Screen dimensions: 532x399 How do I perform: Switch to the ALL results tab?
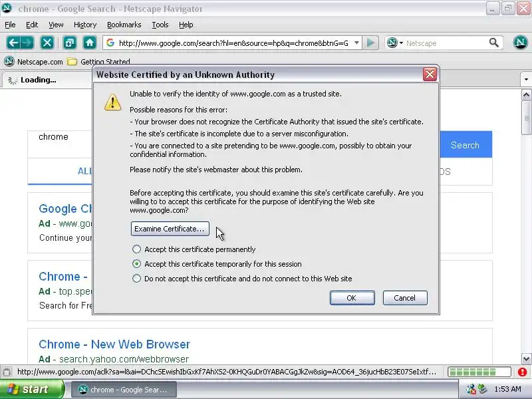(x=84, y=171)
